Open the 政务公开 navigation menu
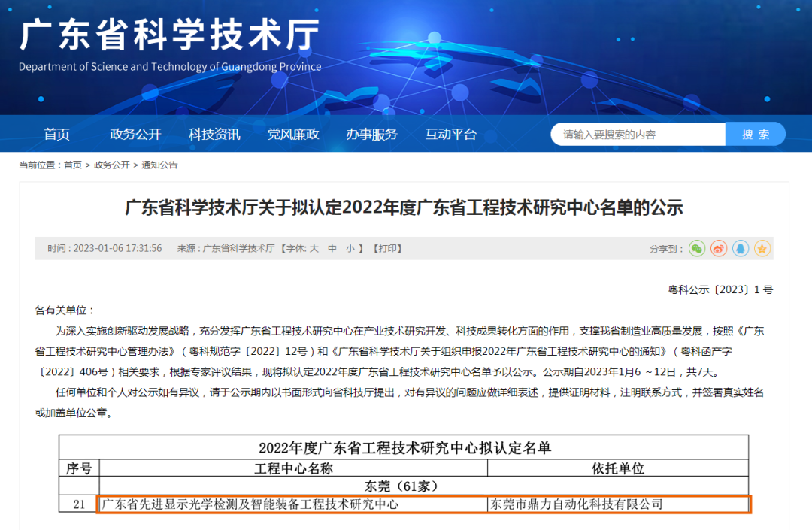 [x=135, y=135]
